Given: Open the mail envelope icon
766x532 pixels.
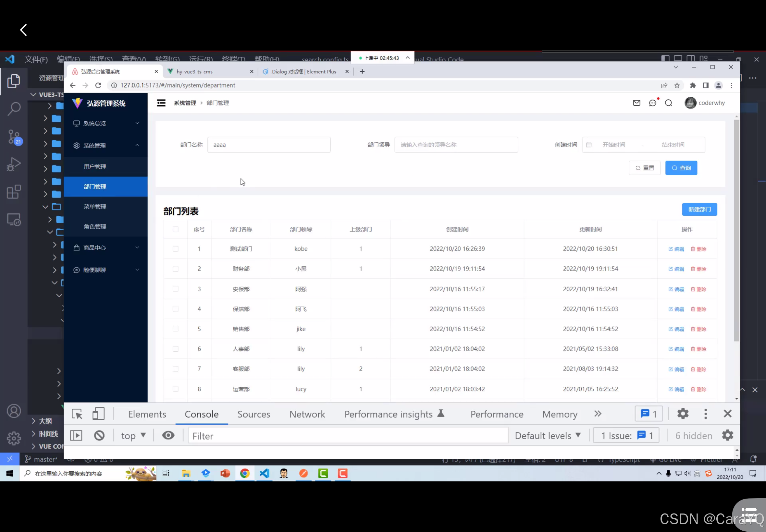Looking at the screenshot, I should 636,103.
